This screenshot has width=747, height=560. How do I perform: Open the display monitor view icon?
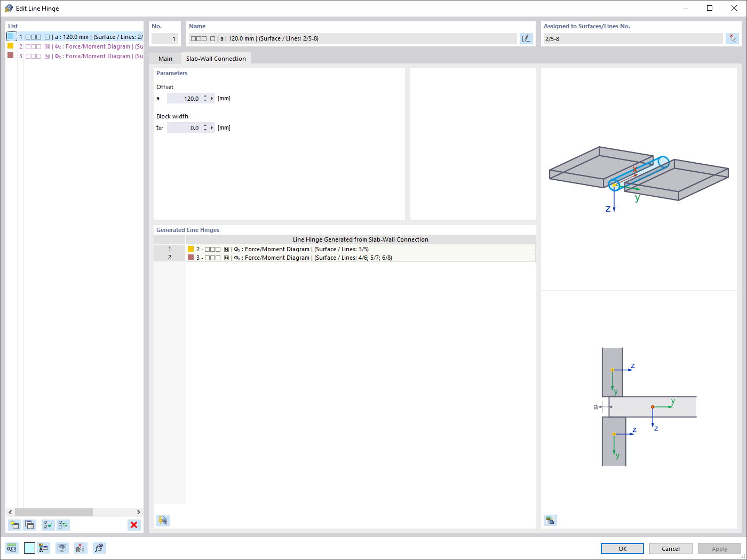click(x=62, y=548)
